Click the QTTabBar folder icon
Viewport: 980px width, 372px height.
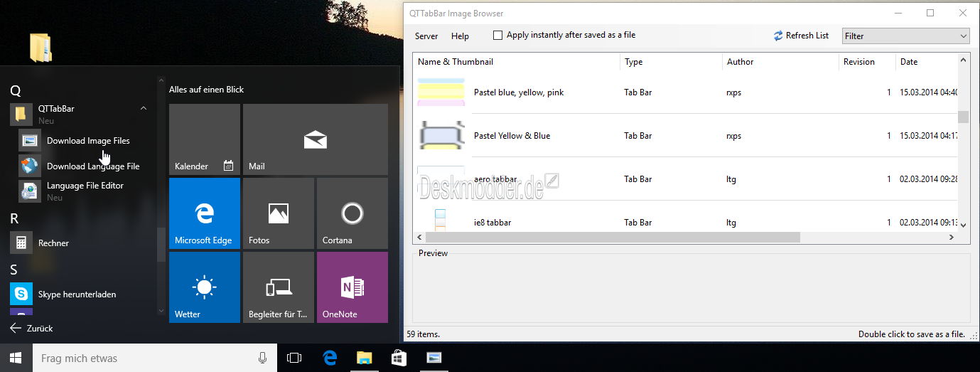(x=21, y=114)
